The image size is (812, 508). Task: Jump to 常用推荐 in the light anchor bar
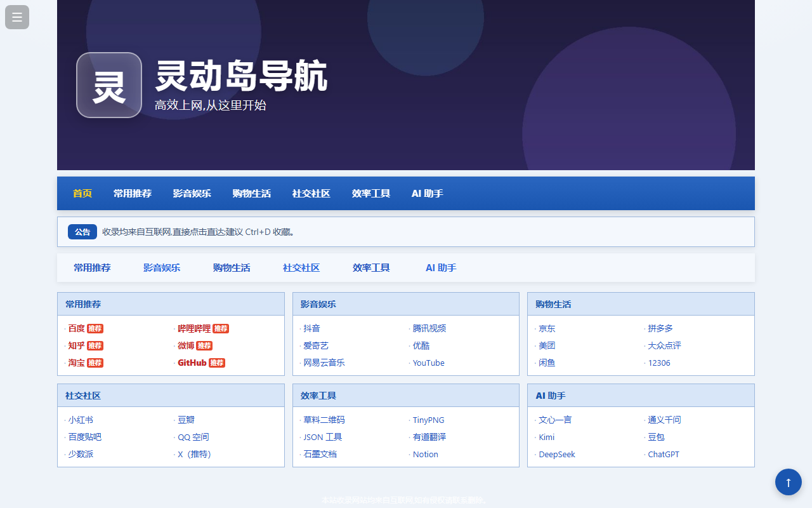(x=92, y=268)
